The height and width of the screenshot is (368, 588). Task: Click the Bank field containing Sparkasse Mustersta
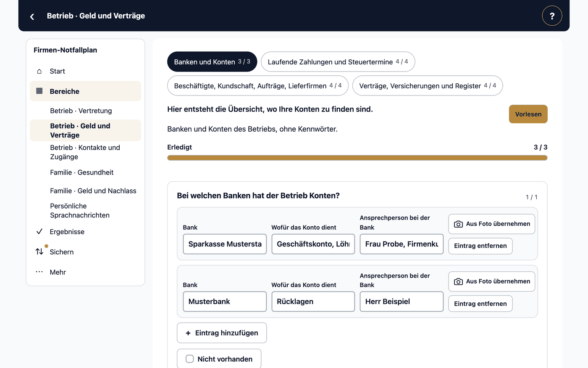pos(225,244)
